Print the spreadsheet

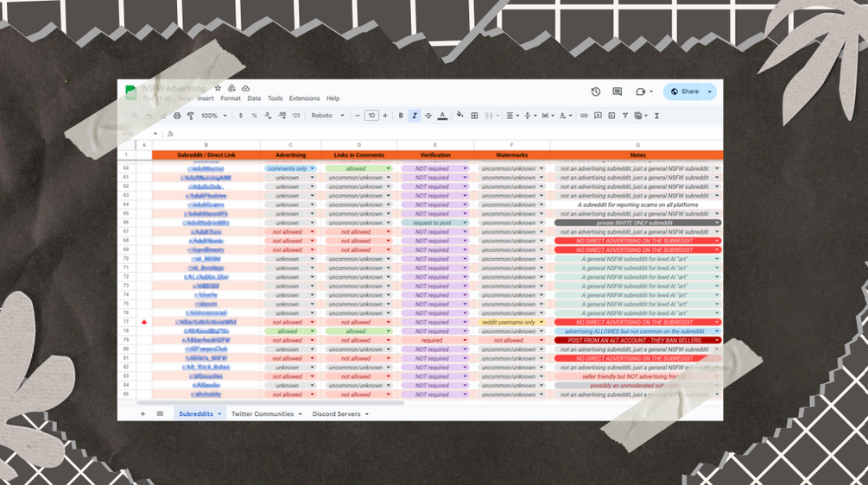177,116
